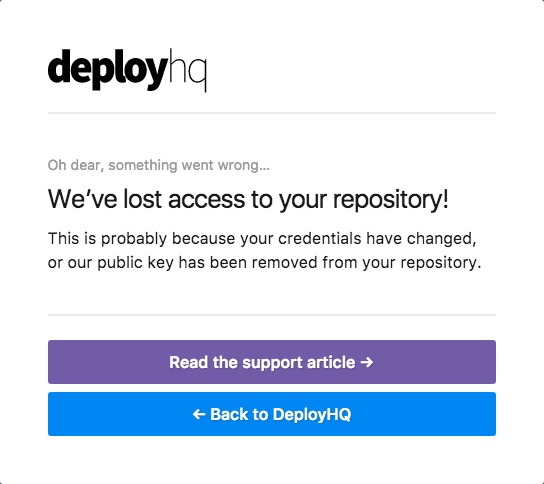
Task: Click the 'DeployHQ' text in the blue button
Action: (312, 414)
